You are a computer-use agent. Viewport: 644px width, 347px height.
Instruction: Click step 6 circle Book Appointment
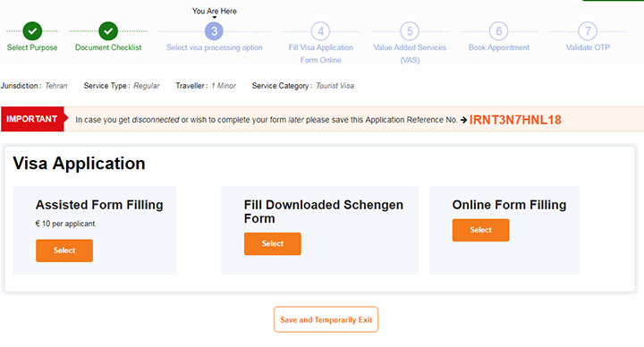click(498, 30)
